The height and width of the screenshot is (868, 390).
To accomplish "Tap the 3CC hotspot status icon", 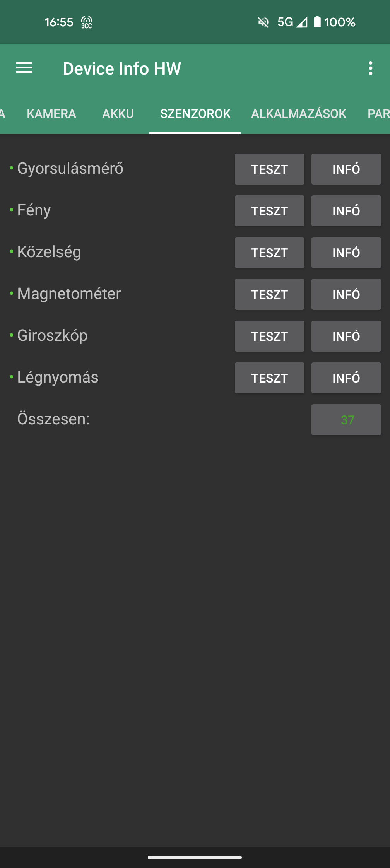I will point(87,22).
